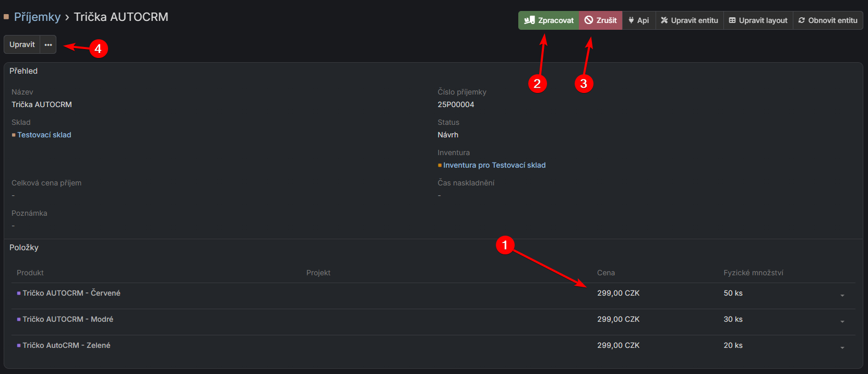This screenshot has width=868, height=374.
Task: Click the Upravit edit button
Action: click(x=22, y=44)
